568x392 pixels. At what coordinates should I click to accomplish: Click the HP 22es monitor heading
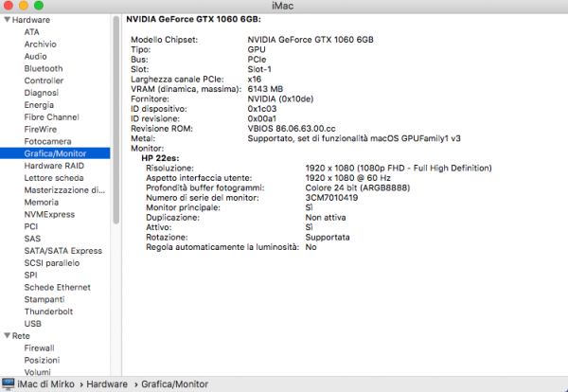pyautogui.click(x=160, y=158)
